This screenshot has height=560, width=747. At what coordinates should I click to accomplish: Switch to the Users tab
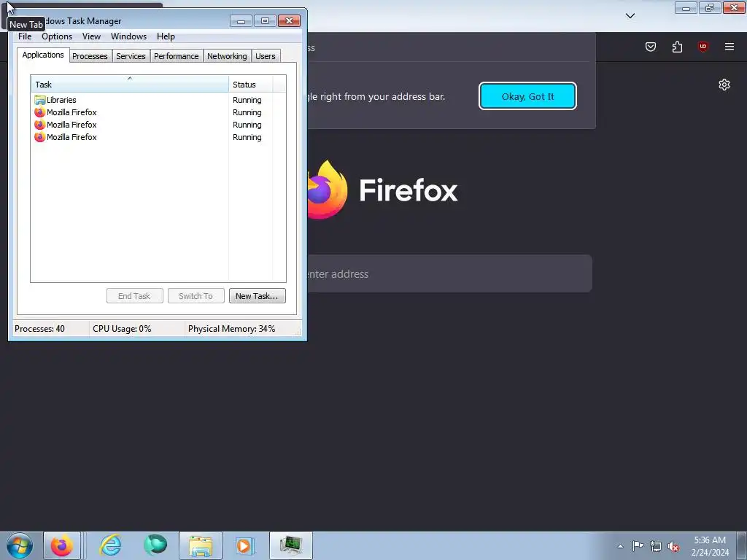click(x=266, y=56)
